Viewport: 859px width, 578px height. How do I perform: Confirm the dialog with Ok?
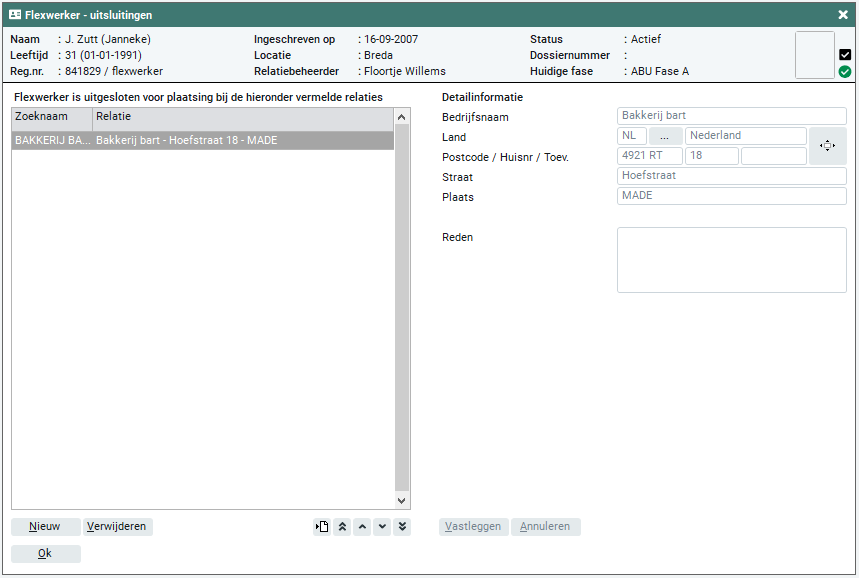(x=45, y=554)
